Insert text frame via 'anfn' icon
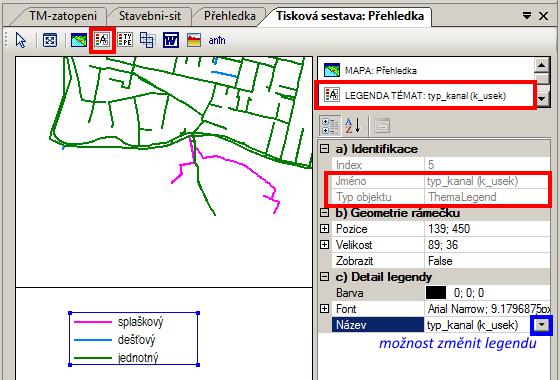The height and width of the screenshot is (380, 560). pos(217,40)
